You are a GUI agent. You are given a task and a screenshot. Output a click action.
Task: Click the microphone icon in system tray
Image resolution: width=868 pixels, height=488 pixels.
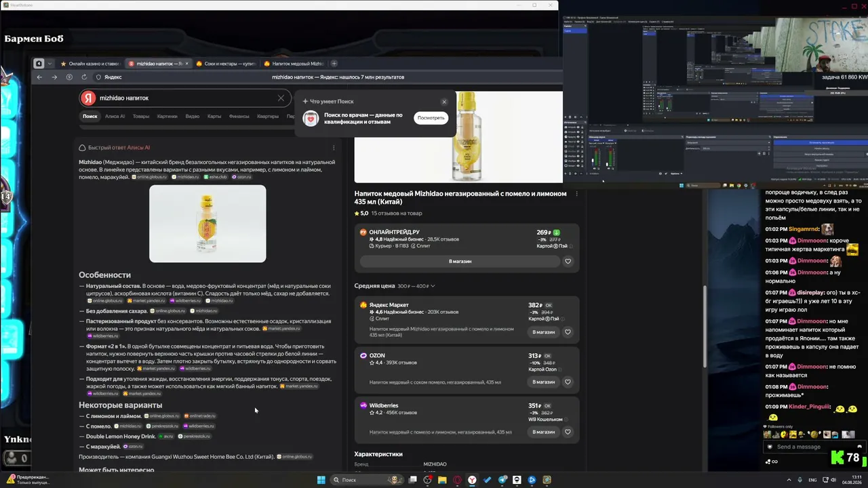(800, 480)
